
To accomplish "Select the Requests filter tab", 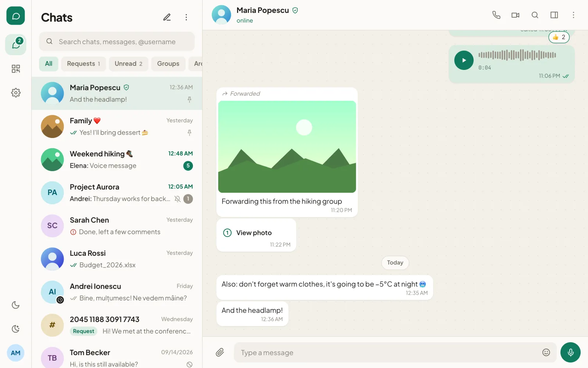I will coord(83,64).
